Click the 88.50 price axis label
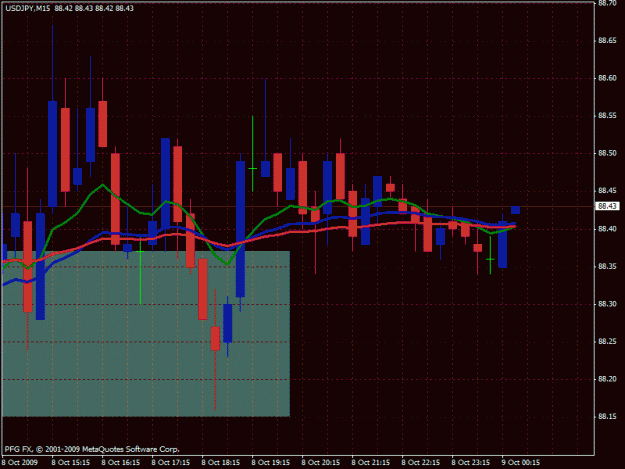Image resolution: width=625 pixels, height=469 pixels. [x=607, y=153]
